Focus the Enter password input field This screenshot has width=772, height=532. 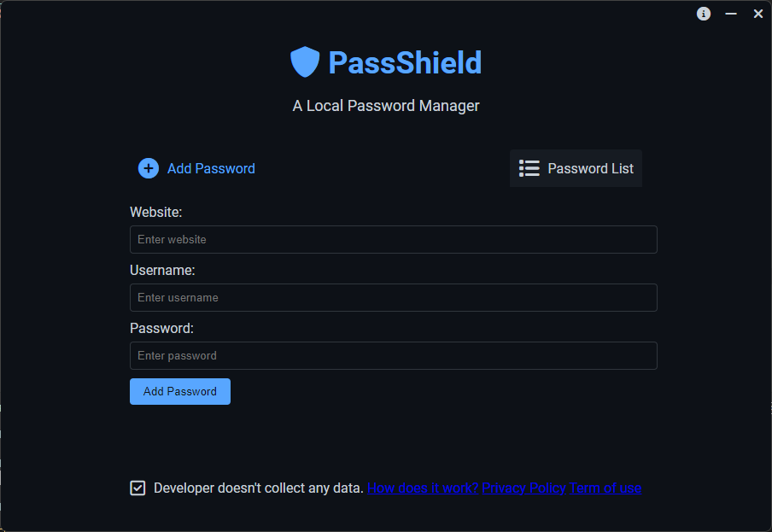click(x=393, y=355)
